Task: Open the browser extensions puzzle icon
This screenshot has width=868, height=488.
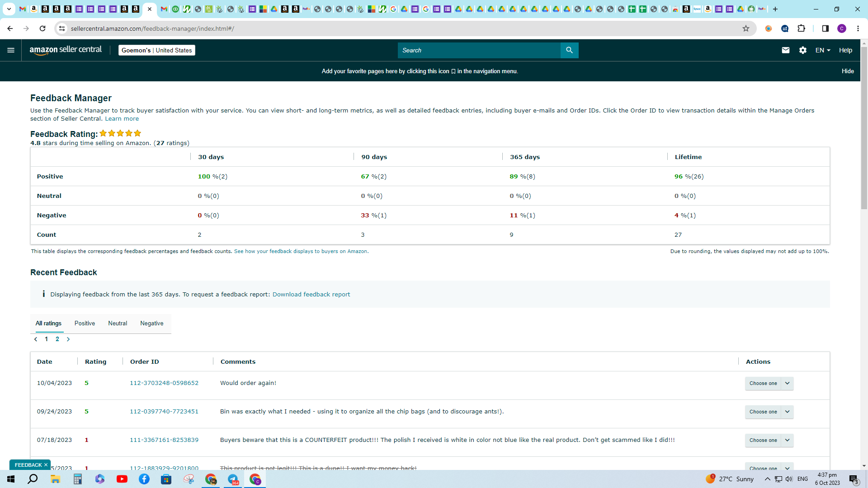Action: (802, 28)
